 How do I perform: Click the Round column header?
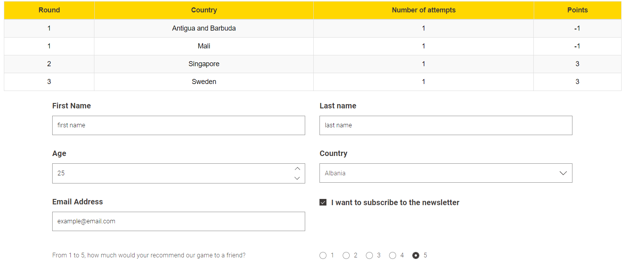[49, 10]
